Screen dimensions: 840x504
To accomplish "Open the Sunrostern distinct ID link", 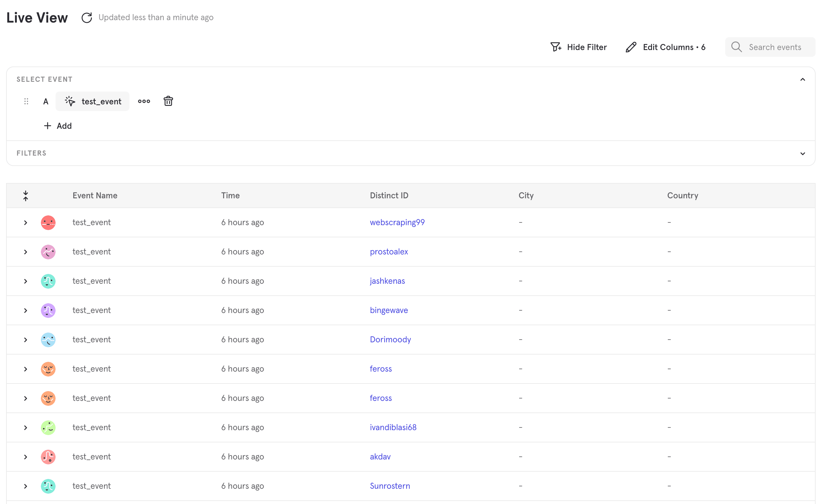I will 390,486.
